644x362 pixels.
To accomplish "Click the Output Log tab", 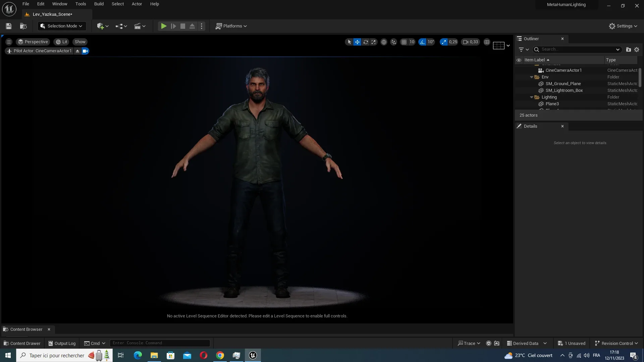I will [x=65, y=344].
